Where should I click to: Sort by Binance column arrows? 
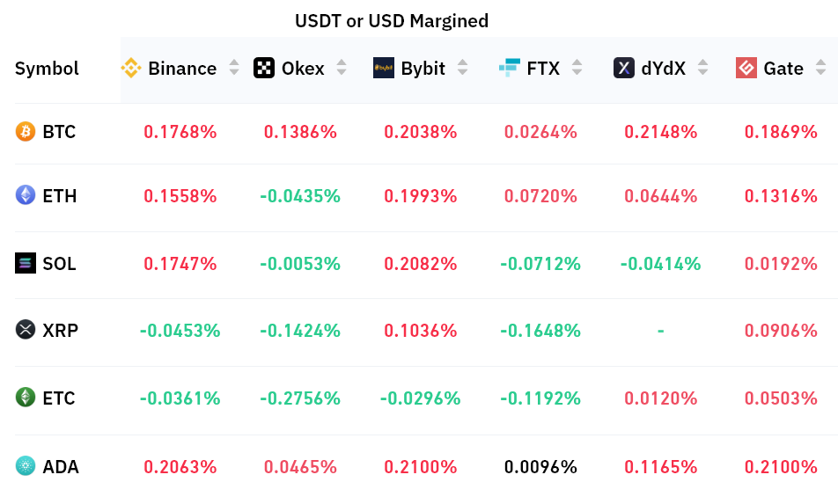[x=234, y=68]
